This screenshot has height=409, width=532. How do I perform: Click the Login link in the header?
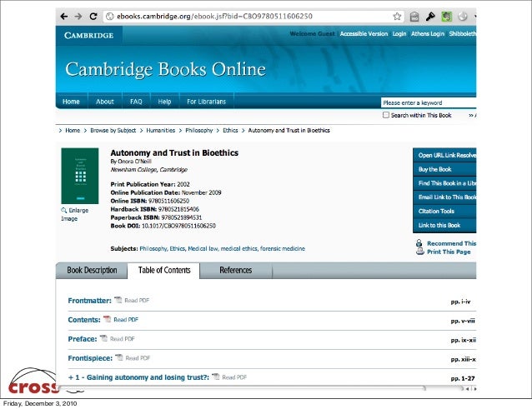click(399, 34)
